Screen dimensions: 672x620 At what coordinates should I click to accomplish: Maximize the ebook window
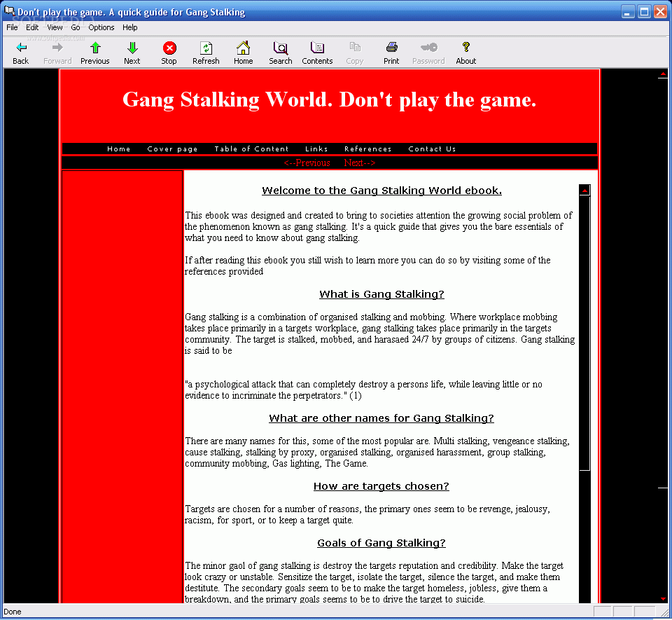pos(644,12)
